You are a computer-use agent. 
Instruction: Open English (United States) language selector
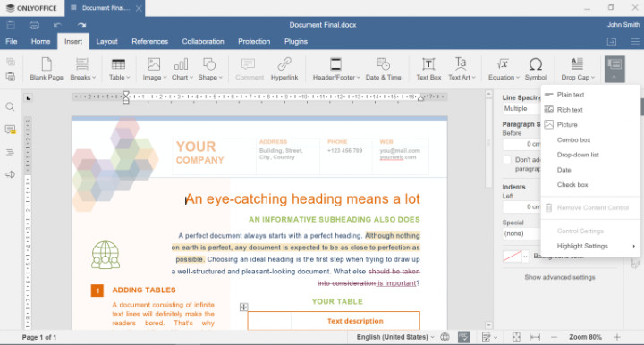(395, 337)
